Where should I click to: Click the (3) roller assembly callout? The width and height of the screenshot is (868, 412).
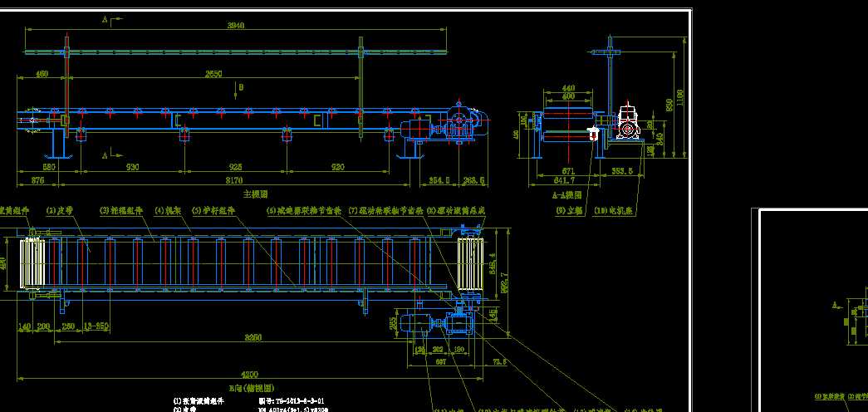point(121,210)
